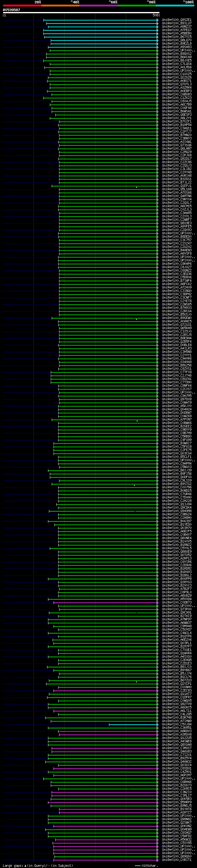This screenshot has width=197, height=868.
Task: Select hit label UniRef100_C8NFK4
Action: [x=176, y=386]
